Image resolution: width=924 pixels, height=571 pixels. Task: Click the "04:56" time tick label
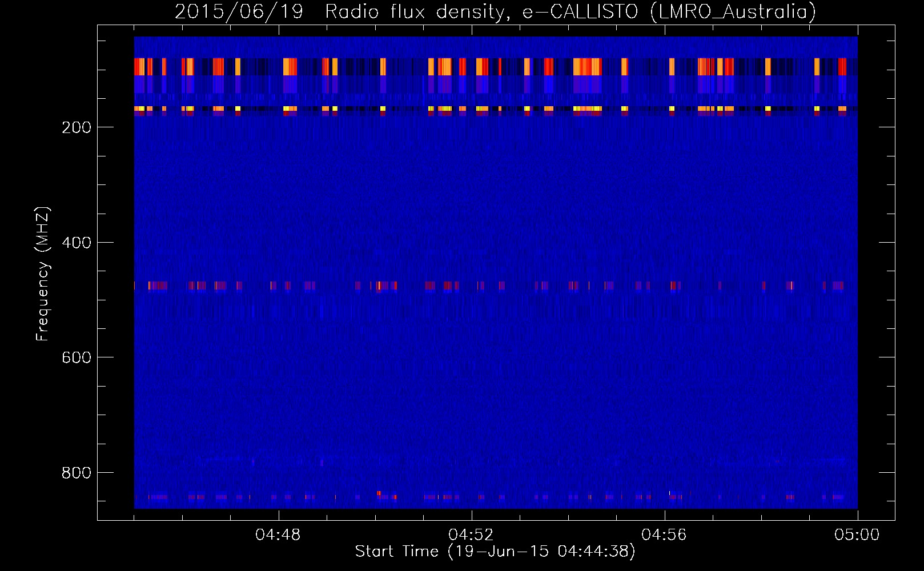(664, 535)
